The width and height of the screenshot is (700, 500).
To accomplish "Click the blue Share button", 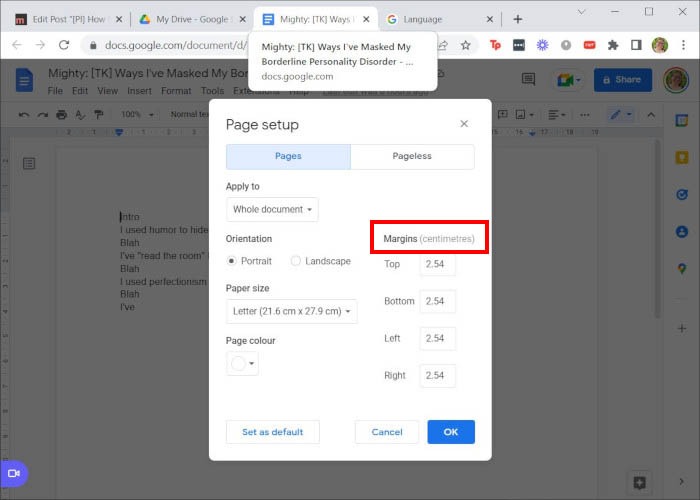I will pyautogui.click(x=622, y=80).
